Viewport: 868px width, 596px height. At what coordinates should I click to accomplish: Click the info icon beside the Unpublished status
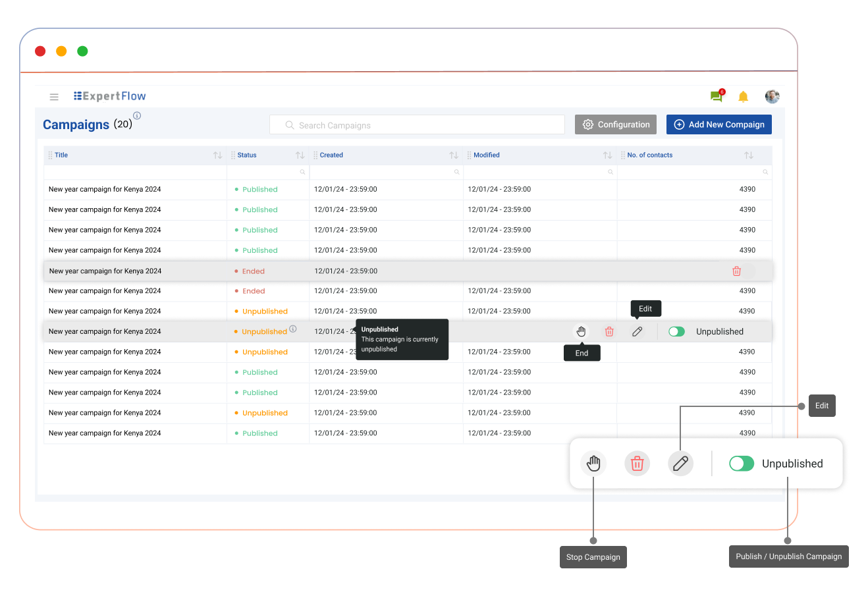pyautogui.click(x=293, y=329)
